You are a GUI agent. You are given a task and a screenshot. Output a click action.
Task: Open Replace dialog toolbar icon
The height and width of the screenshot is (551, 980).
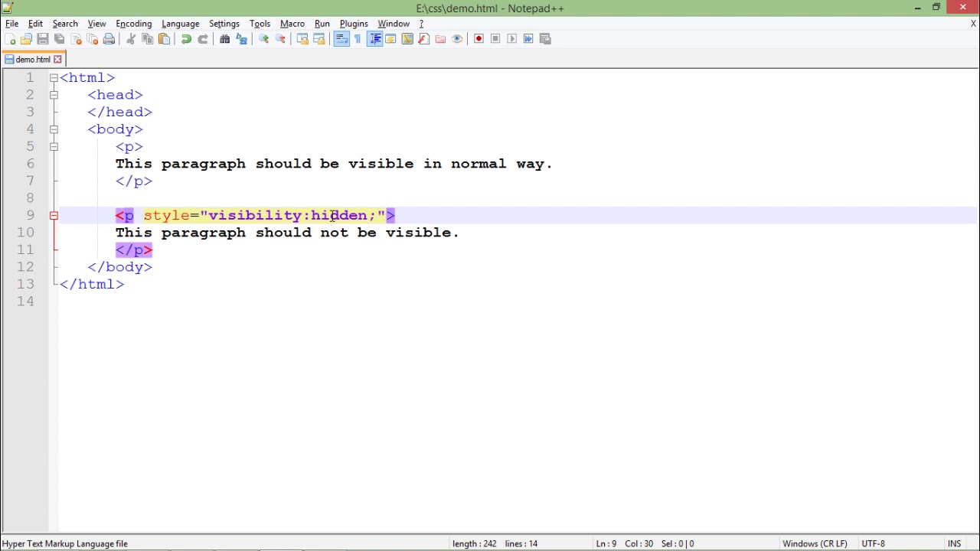(x=241, y=39)
